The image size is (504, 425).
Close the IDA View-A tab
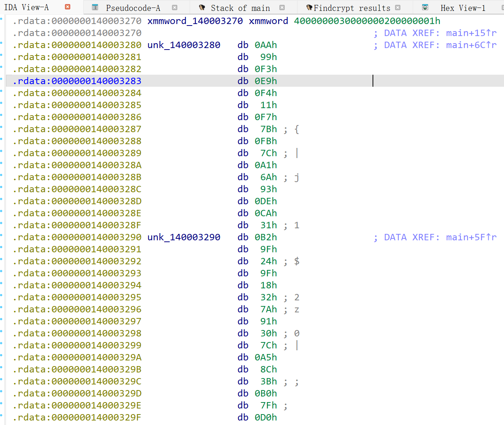click(x=68, y=7)
